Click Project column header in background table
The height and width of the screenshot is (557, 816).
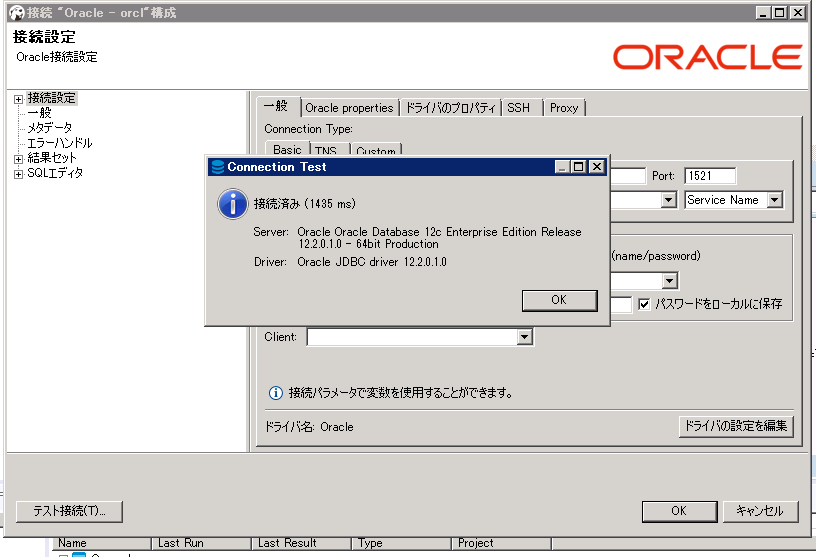(x=502, y=543)
